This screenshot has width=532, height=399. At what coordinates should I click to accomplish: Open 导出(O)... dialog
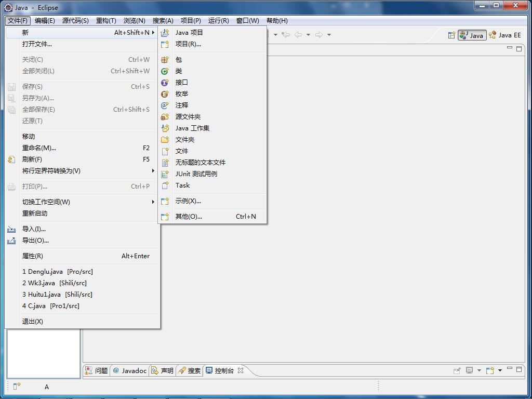click(83, 241)
